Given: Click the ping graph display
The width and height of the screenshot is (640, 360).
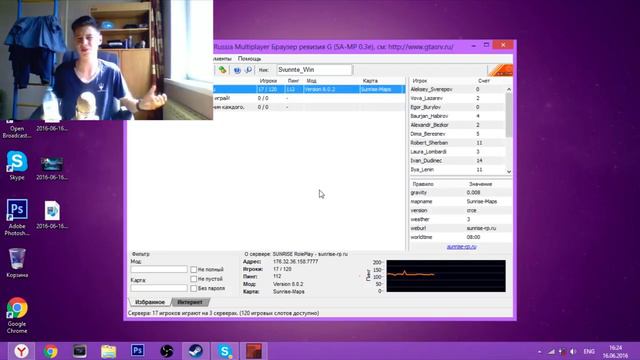Looking at the screenshot, I should pos(446,276).
